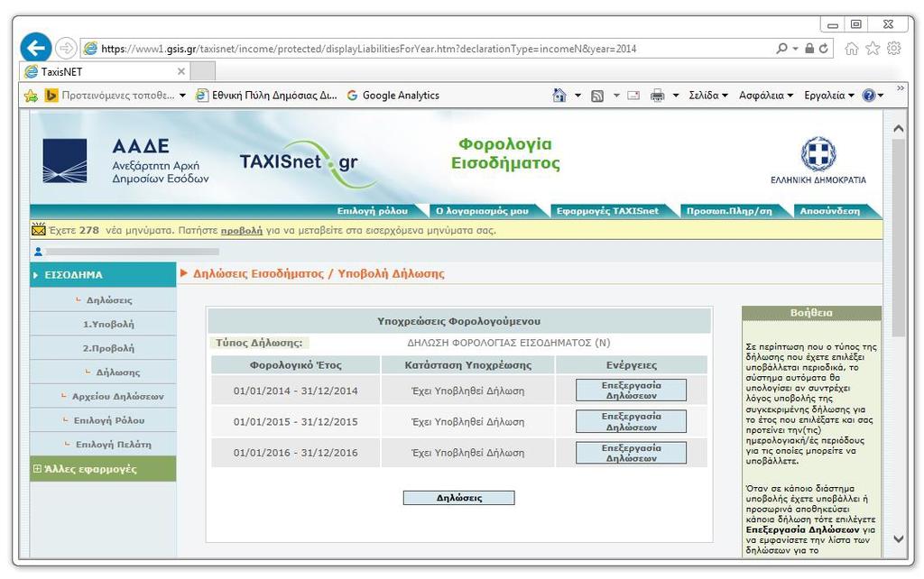Viewport: 924px width, 579px height.
Task: Click Επεξεργασία Δηλώσεων for year 2014
Action: [x=631, y=390]
